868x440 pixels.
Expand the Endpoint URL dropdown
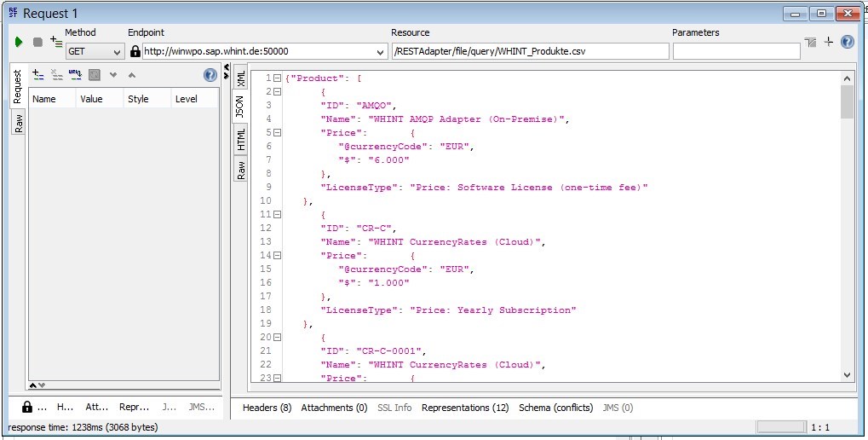380,51
